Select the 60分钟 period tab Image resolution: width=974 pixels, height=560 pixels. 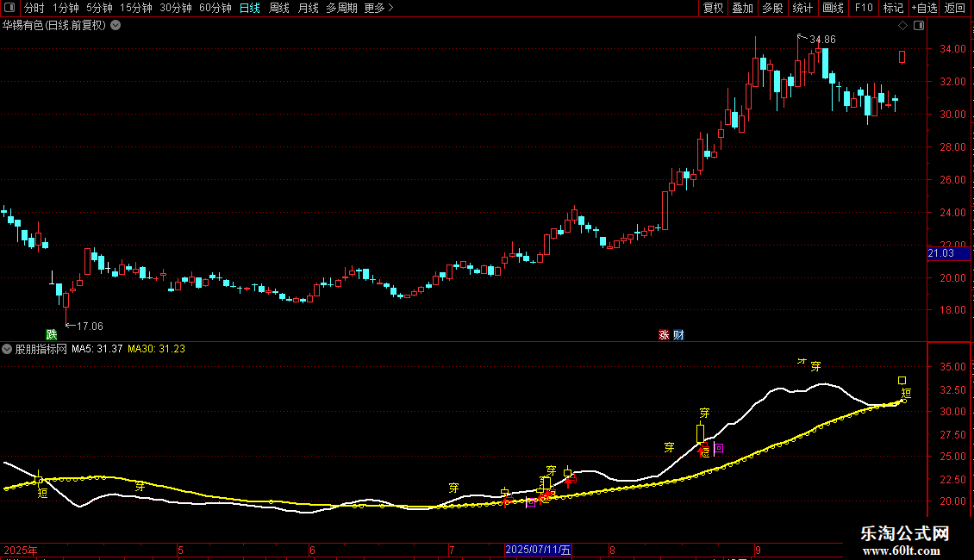point(215,8)
